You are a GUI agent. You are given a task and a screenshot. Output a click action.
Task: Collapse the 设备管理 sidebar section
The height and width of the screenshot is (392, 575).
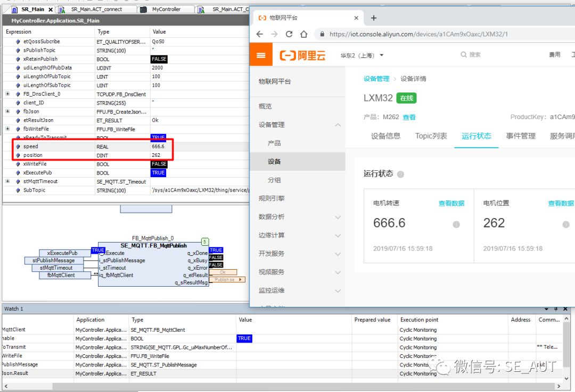(x=336, y=125)
